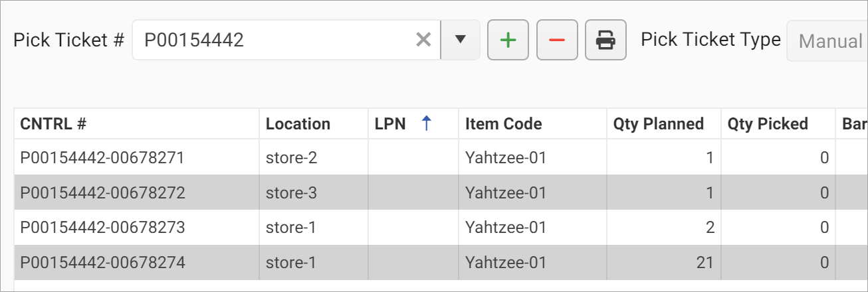
Task: Sort by the Qty Planned column header
Action: 658,124
